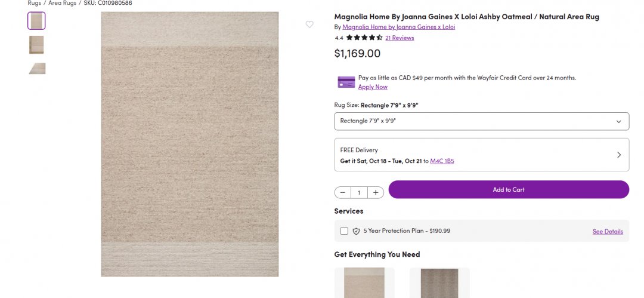Image resolution: width=644 pixels, height=298 pixels.
Task: Select the first rug thumbnail
Action: [36, 21]
